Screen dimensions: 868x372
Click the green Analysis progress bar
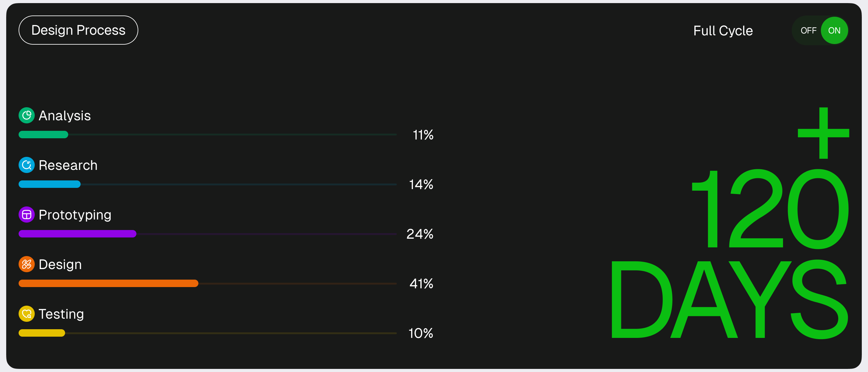click(x=43, y=135)
